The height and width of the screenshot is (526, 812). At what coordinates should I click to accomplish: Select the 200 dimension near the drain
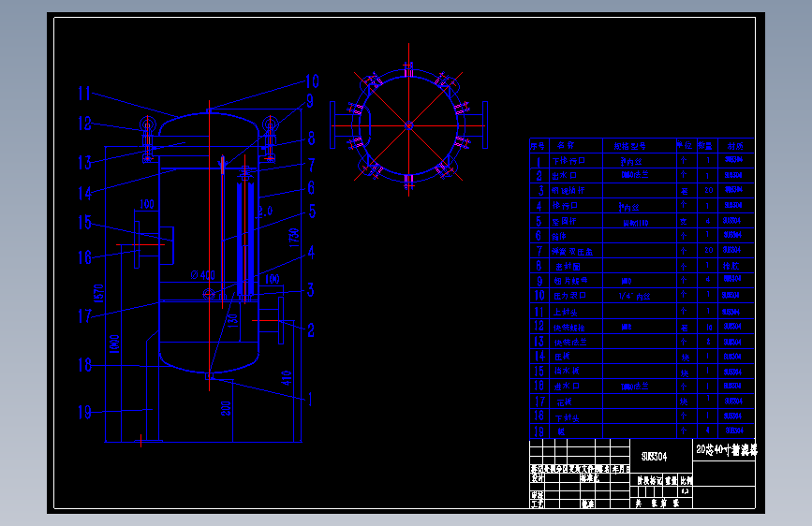tap(226, 408)
